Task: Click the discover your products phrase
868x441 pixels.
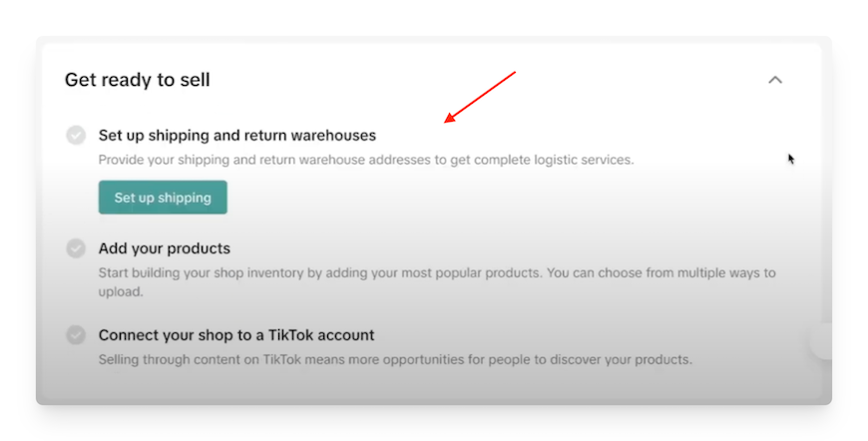Action: [x=620, y=359]
